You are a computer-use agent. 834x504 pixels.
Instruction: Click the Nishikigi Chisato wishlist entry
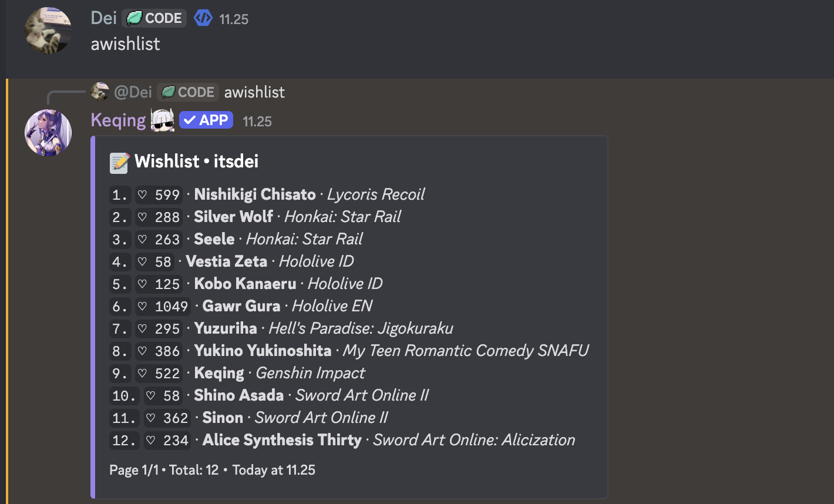point(255,194)
